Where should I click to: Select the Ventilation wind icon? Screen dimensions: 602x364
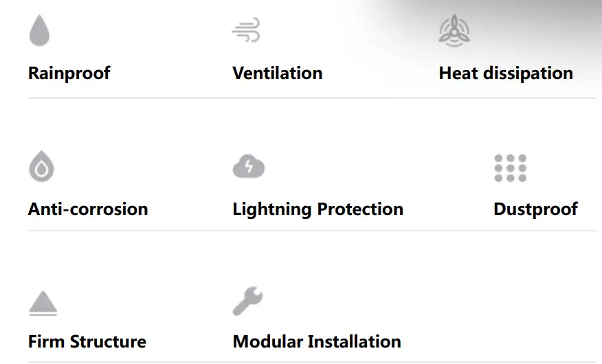(x=246, y=31)
